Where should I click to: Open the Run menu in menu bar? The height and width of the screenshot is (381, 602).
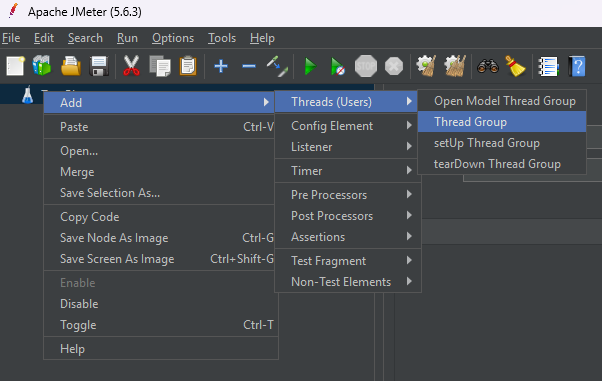127,38
